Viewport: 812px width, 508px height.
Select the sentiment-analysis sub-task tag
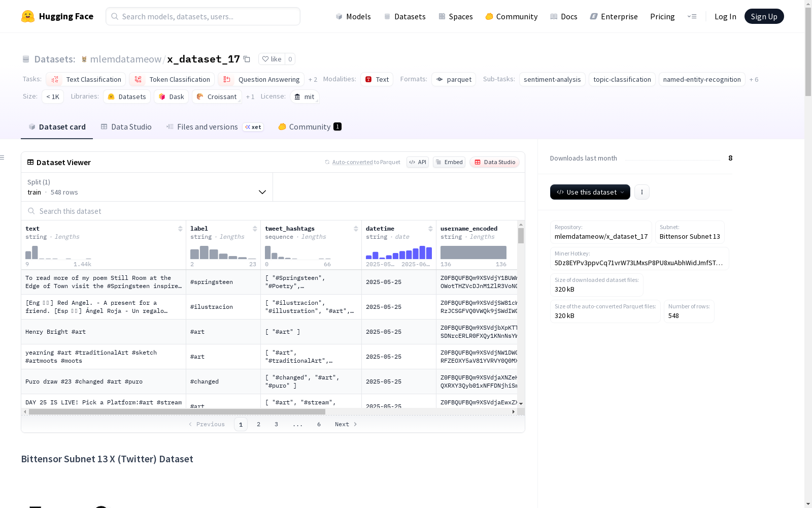552,79
